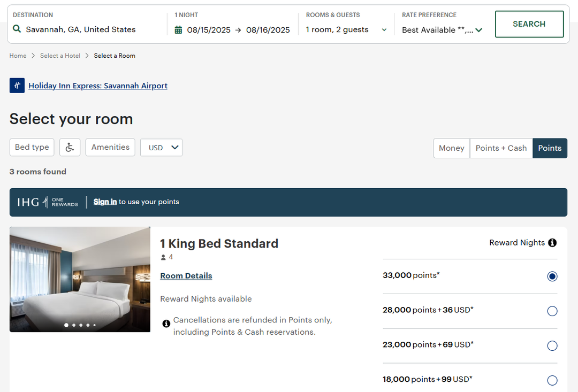578x392 pixels.
Task: Click the cancellation policy info icon
Action: 166,323
